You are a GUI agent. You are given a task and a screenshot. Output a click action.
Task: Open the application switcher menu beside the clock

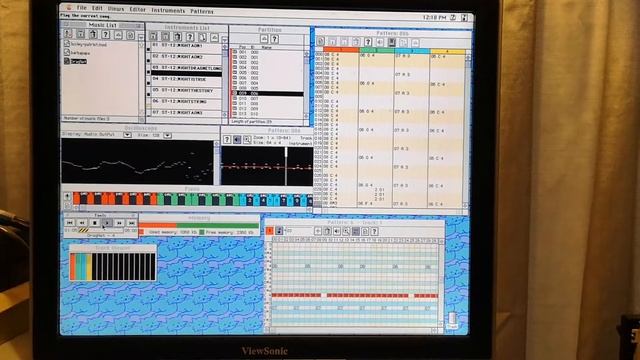[464, 18]
